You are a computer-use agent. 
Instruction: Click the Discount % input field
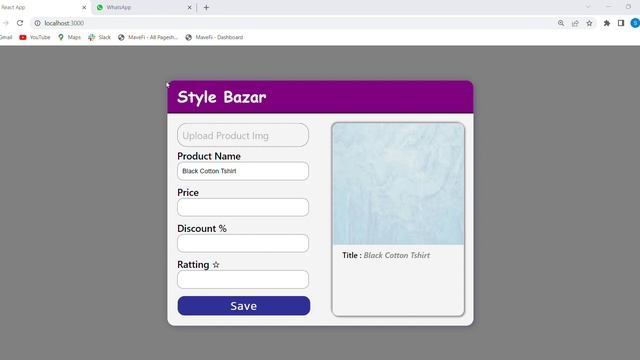pyautogui.click(x=243, y=243)
